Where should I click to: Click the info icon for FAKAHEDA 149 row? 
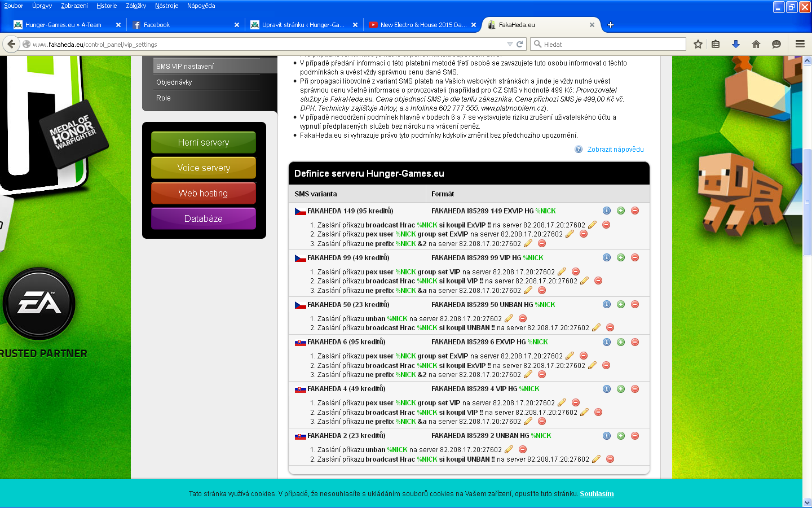[x=607, y=211]
